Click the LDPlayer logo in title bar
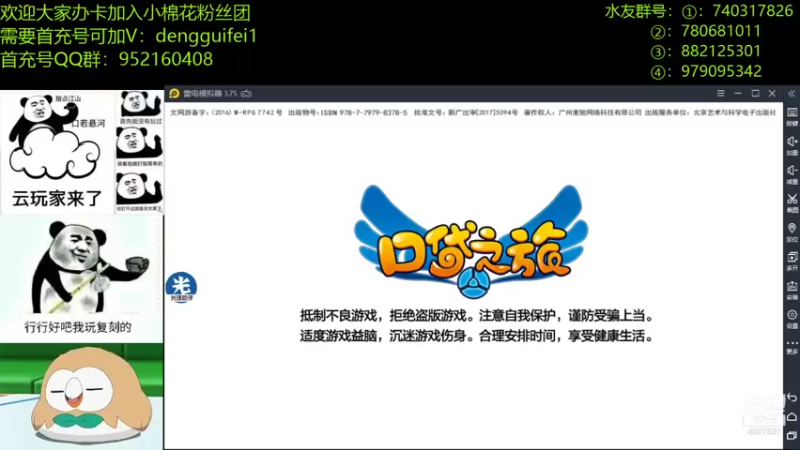 pyautogui.click(x=174, y=93)
